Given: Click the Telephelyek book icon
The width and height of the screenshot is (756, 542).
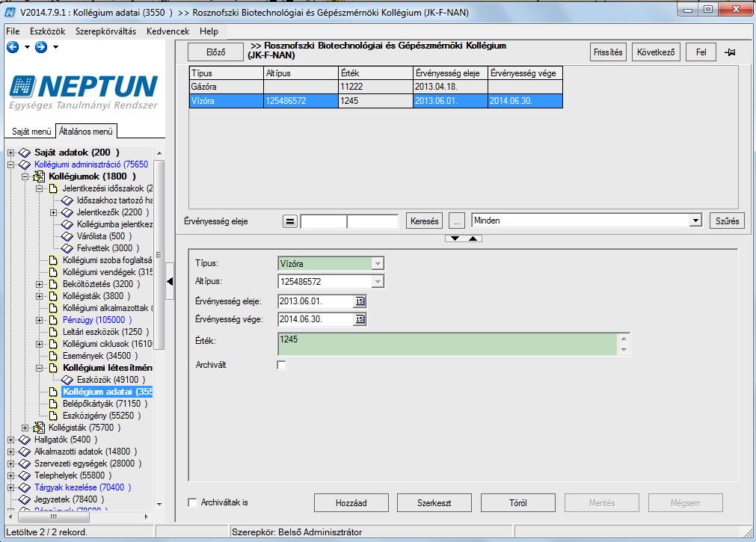Looking at the screenshot, I should 25,475.
